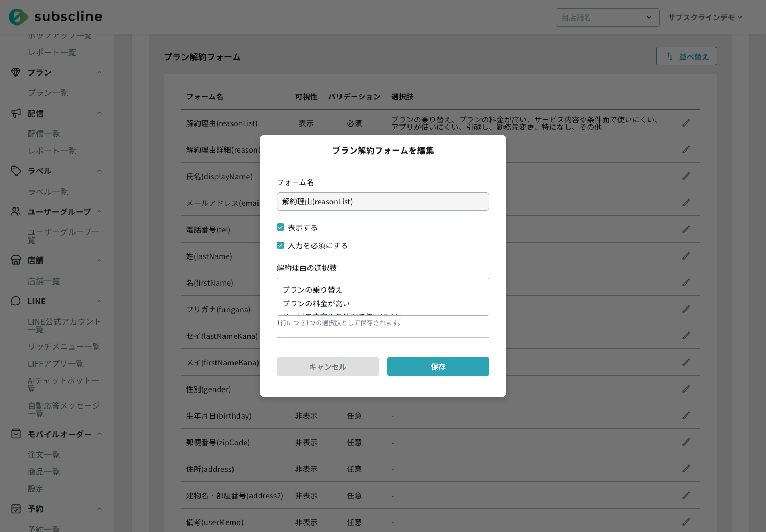Click pencil icon for 郵便番号(zipCode) row
Screen dimensions: 766x532
(x=686, y=442)
